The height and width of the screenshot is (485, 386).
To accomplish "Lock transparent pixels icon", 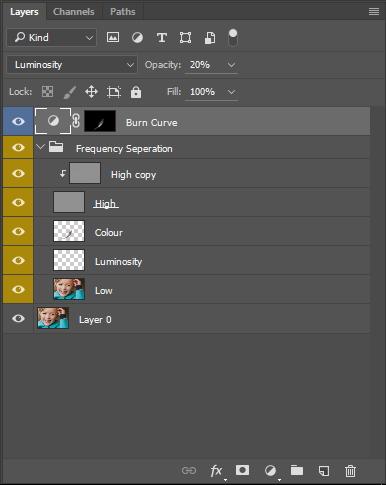I will [47, 92].
